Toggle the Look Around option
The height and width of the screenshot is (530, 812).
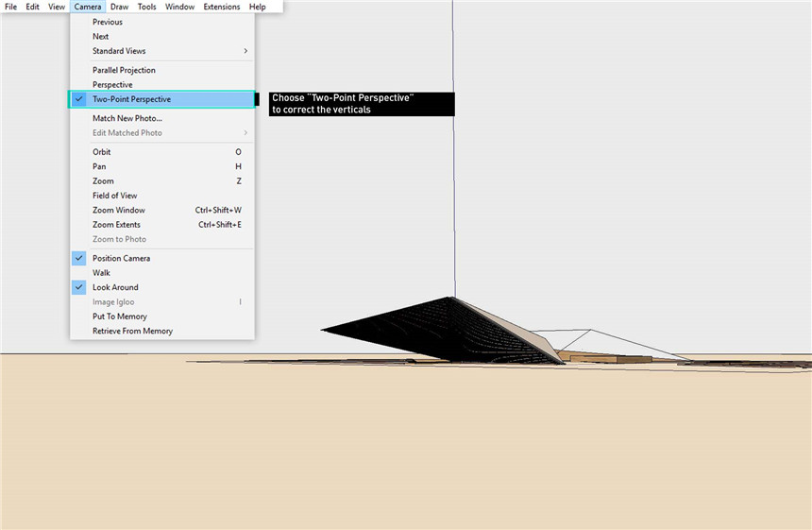(115, 287)
